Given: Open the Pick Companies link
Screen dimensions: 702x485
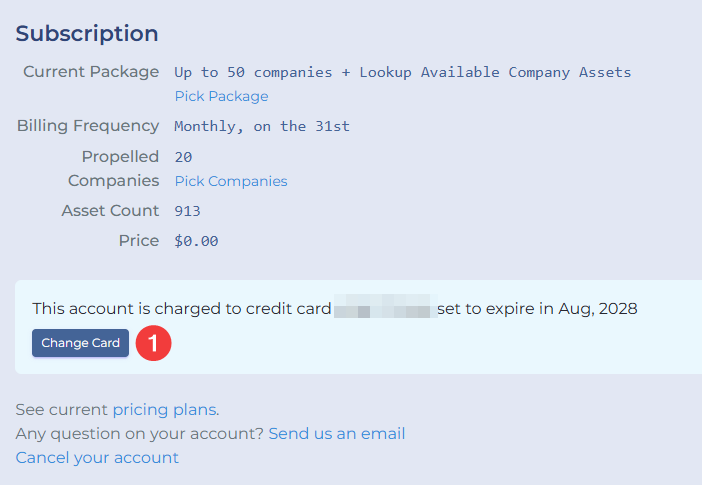Looking at the screenshot, I should pyautogui.click(x=231, y=181).
